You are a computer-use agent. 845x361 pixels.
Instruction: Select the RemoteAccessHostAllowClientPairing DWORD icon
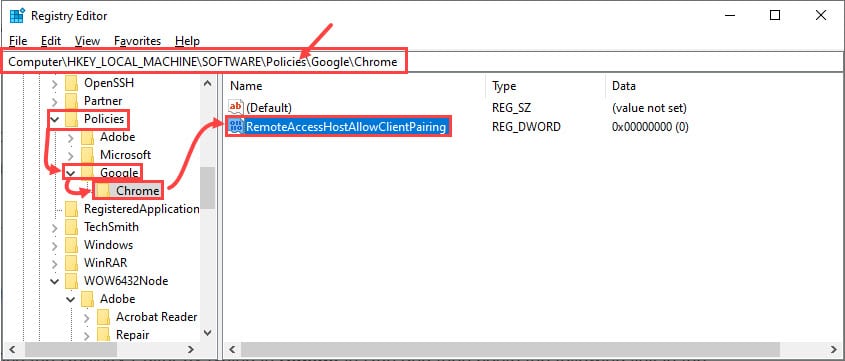[236, 127]
